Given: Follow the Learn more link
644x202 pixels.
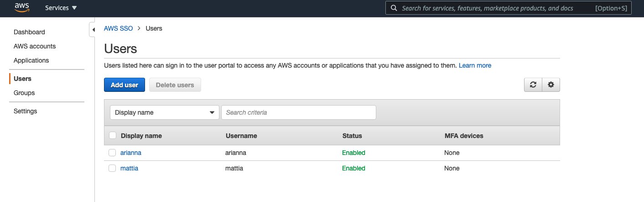Looking at the screenshot, I should click(x=475, y=65).
